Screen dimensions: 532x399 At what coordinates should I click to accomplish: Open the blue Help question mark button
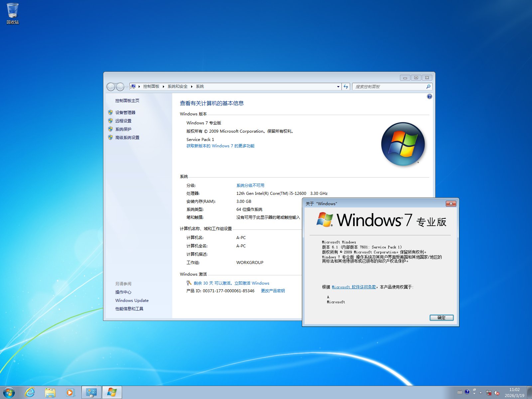[x=430, y=96]
